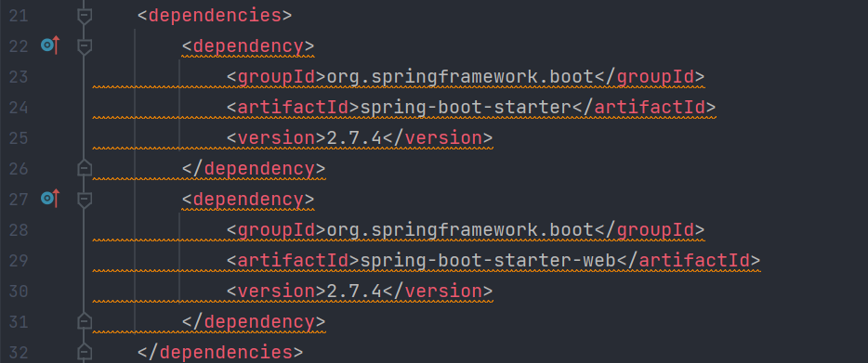Screen dimensions: 868x363
Task: Click the closing artifactId tag on line 29
Action: pos(689,260)
